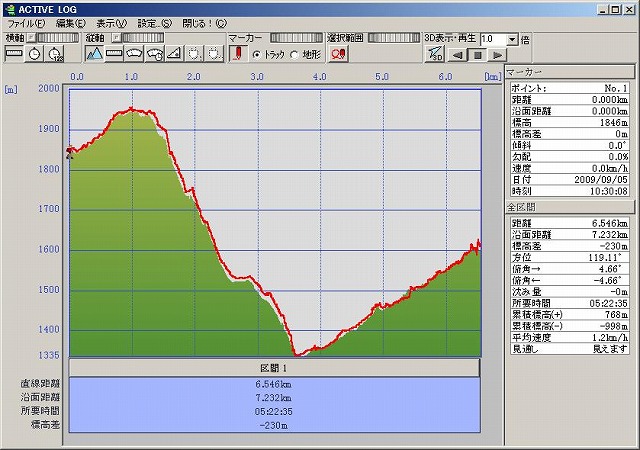Screen dimensions: 640x450
Task: Click the first heart-rate icon
Action: (x=195, y=53)
